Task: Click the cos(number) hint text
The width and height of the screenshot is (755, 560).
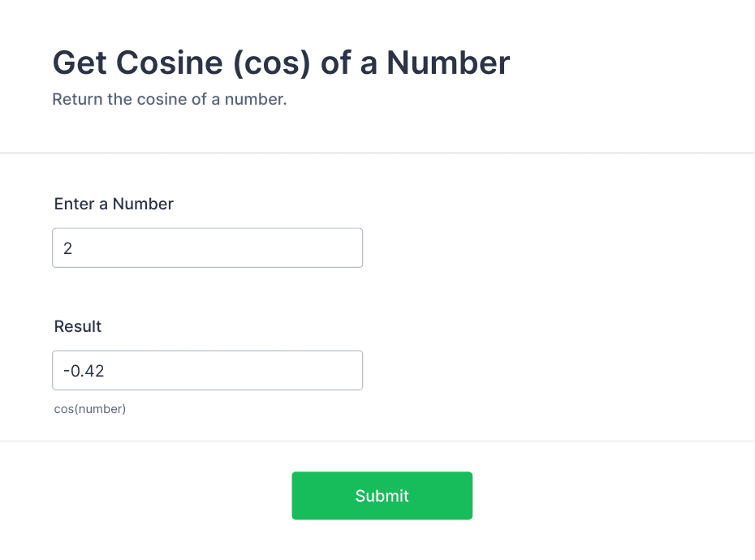Action: point(90,409)
